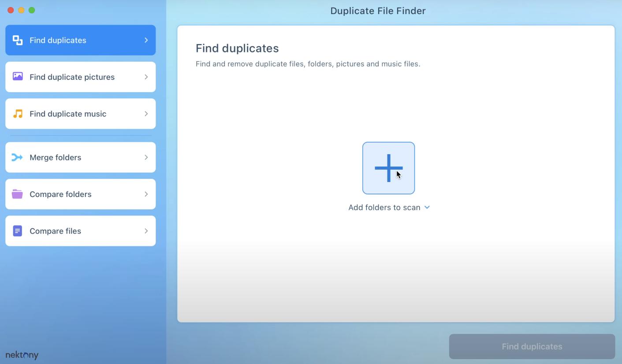Select the Find duplicates sidebar icon
622x364 pixels.
coord(17,40)
